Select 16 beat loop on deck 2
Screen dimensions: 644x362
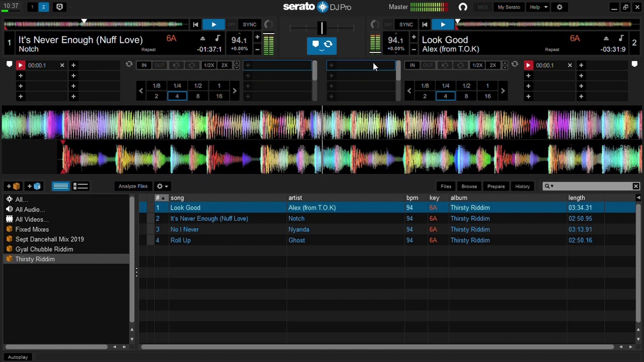point(488,96)
